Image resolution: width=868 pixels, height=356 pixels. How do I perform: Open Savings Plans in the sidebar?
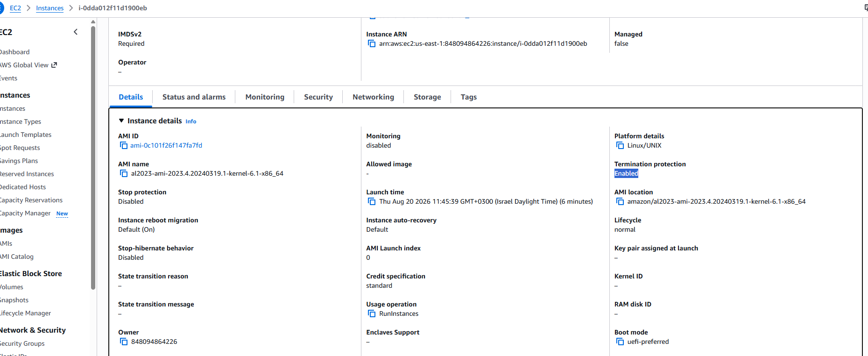[x=19, y=161]
